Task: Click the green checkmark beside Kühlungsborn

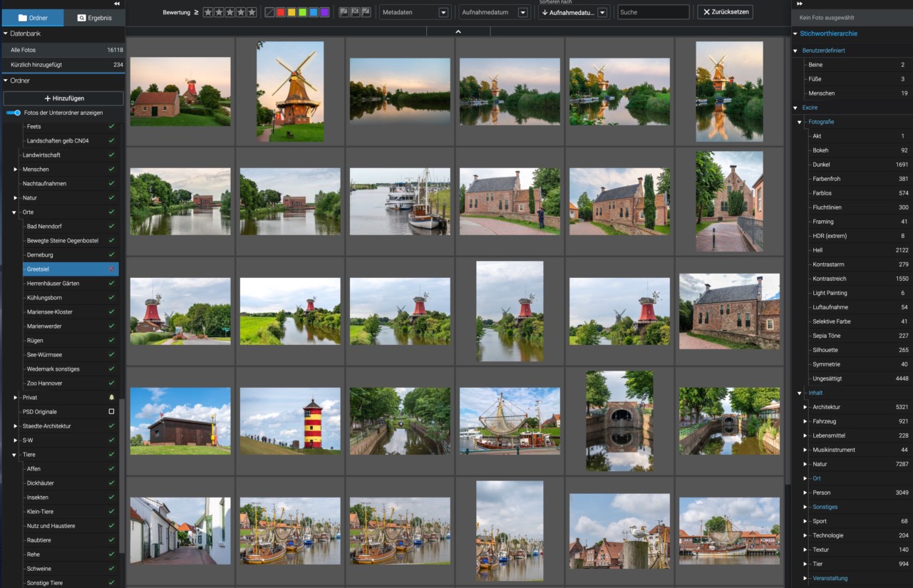Action: tap(111, 297)
